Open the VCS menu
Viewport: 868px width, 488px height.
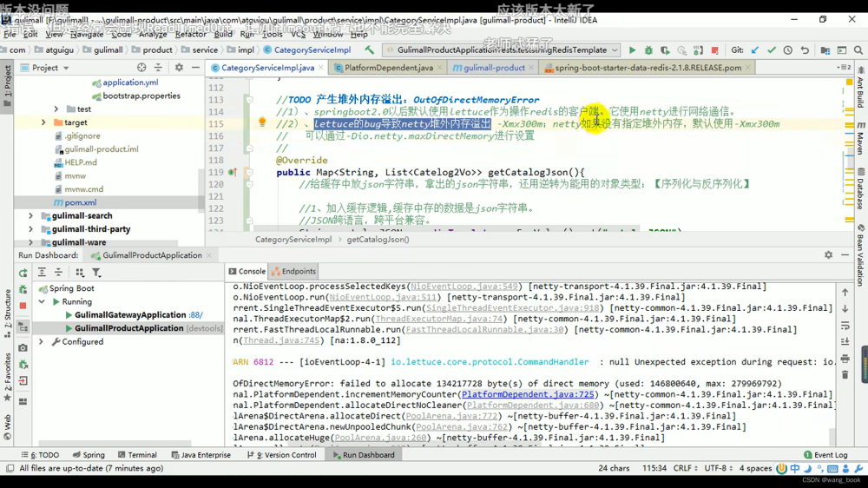(298, 35)
